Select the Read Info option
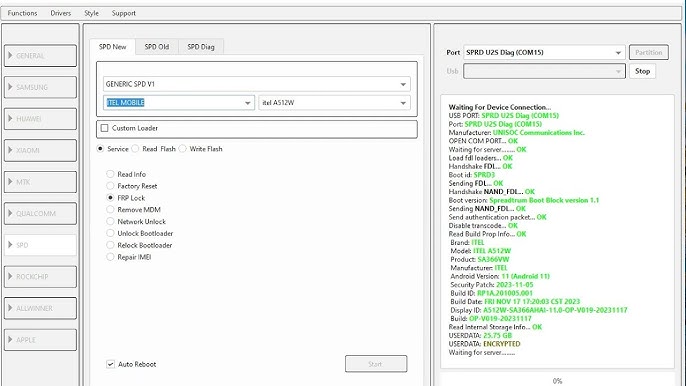Screen dimensions: 686x386 pos(110,174)
